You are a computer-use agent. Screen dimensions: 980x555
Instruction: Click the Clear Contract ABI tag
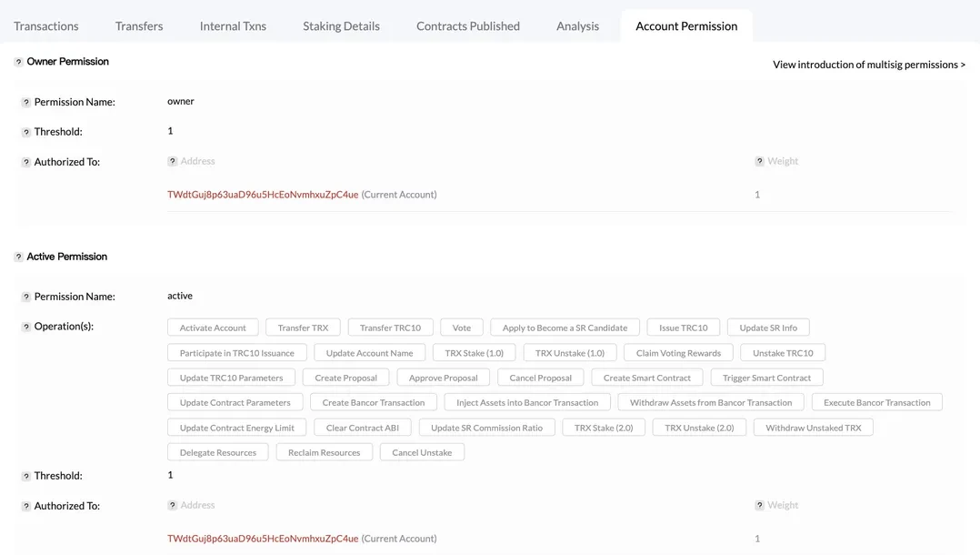pyautogui.click(x=363, y=428)
